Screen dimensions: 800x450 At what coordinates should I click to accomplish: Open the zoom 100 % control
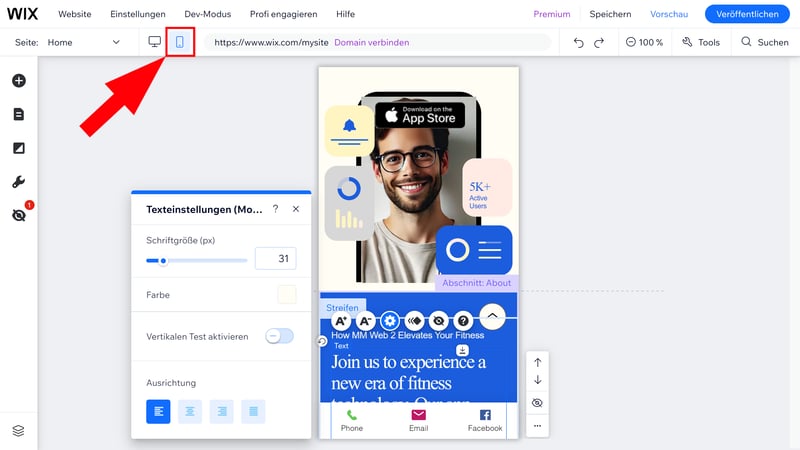click(644, 42)
